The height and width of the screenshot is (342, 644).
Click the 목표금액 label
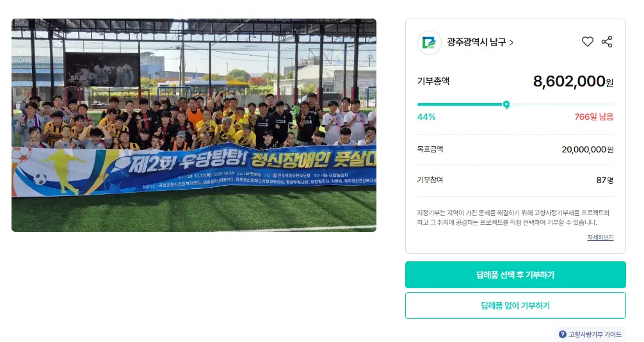[x=430, y=149]
